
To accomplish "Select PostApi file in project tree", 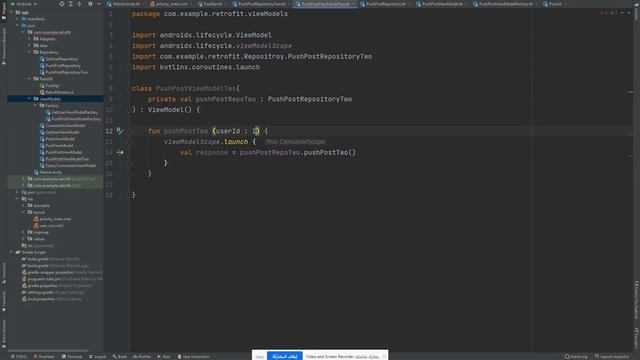I will [x=49, y=85].
